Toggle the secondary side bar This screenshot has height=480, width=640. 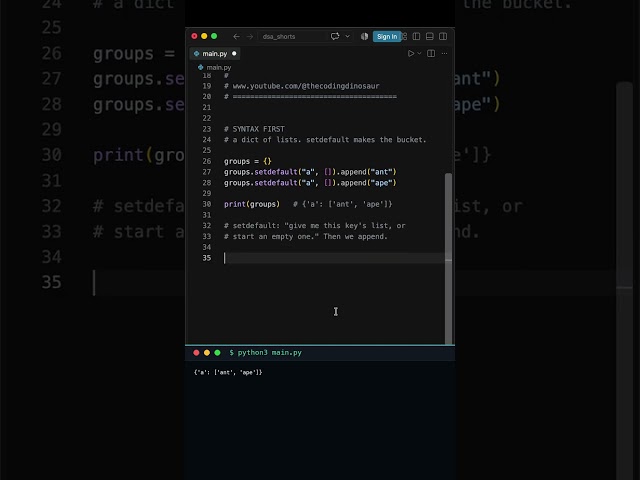click(x=443, y=36)
